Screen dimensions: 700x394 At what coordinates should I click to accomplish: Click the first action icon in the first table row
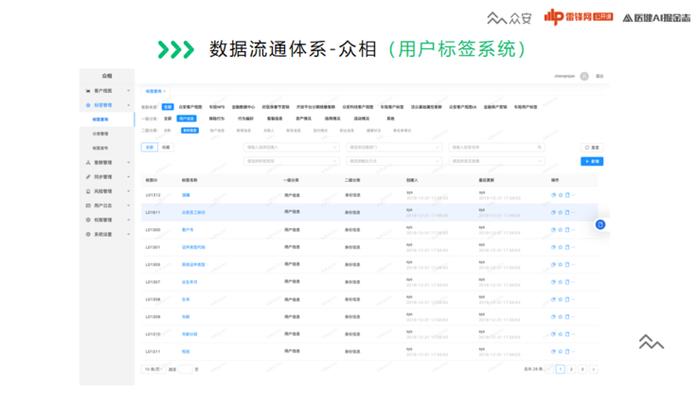[554, 195]
